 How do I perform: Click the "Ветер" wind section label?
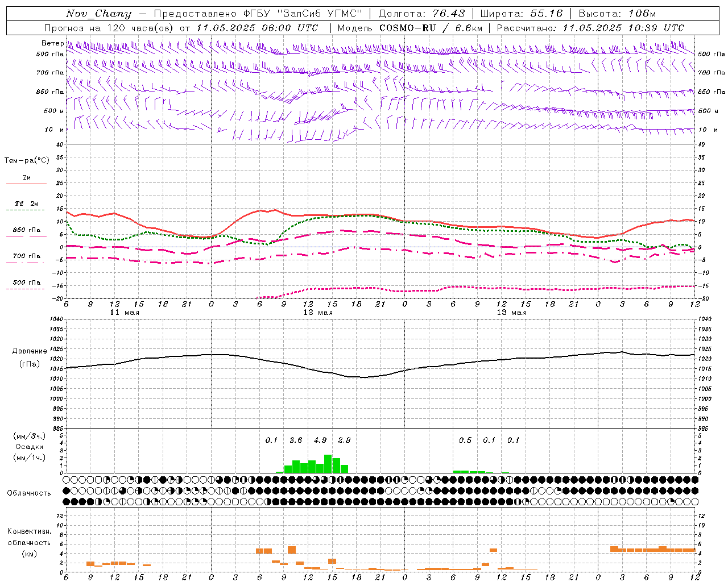pyautogui.click(x=52, y=43)
